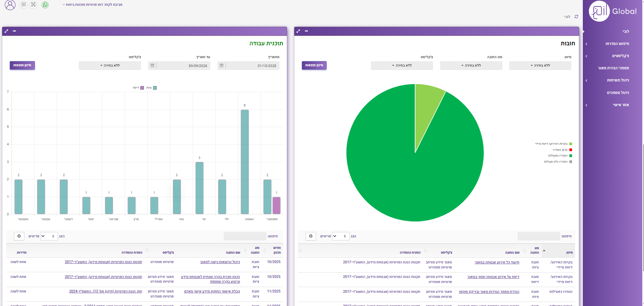The image size is (644, 306).
Task: Open calendar icon for מתאריך date field
Action: pos(221,66)
